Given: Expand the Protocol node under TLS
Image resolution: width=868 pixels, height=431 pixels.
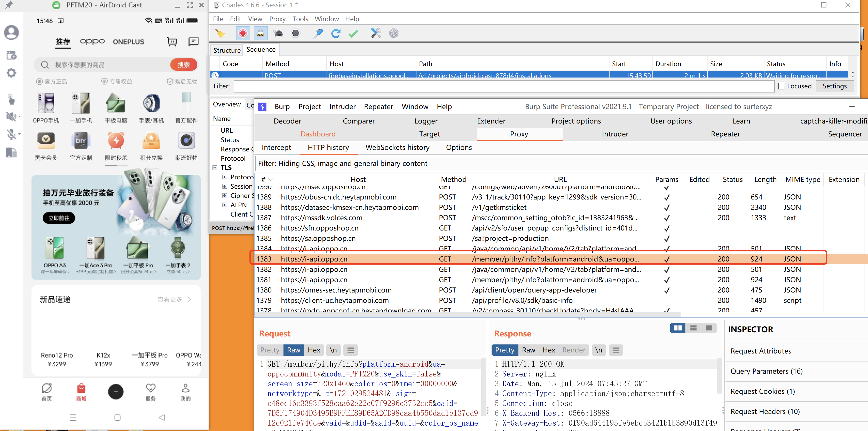Looking at the screenshot, I should [x=224, y=177].
